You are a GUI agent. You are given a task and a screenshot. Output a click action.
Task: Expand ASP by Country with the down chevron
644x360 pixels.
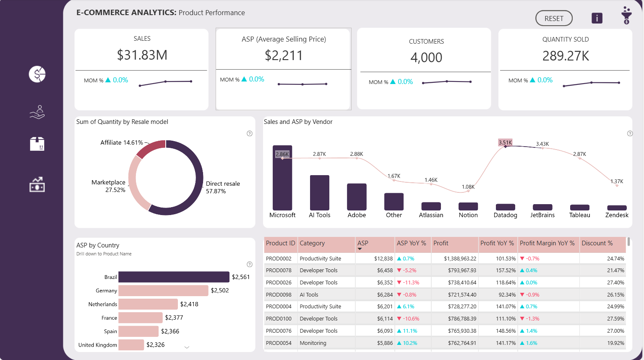tap(187, 347)
